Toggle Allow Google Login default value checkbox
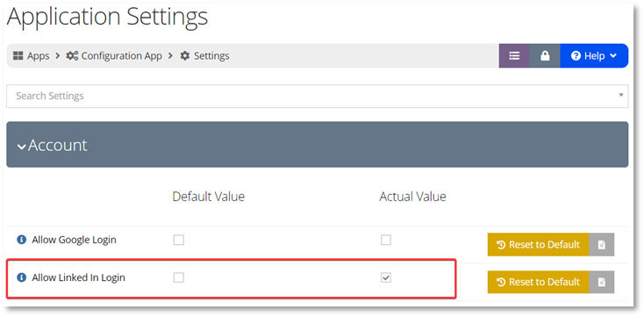The image size is (644, 317). (179, 240)
